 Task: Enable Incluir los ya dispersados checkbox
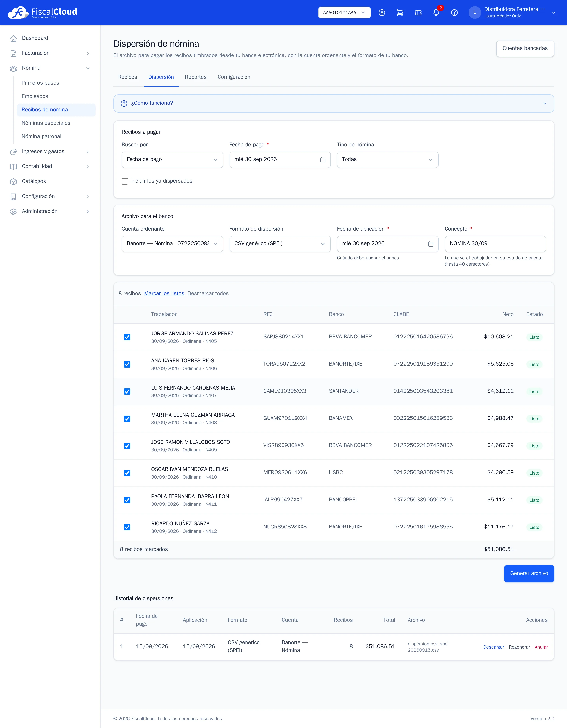(x=125, y=181)
